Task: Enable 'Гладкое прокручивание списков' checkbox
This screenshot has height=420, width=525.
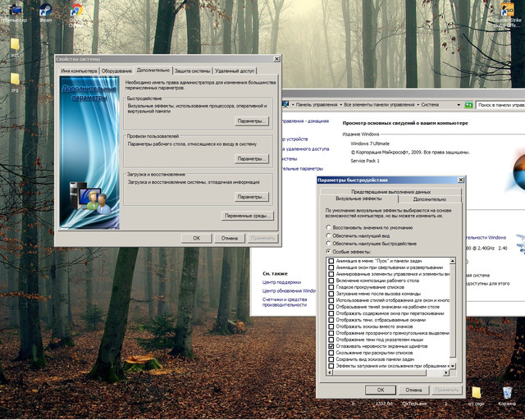Action: (331, 287)
